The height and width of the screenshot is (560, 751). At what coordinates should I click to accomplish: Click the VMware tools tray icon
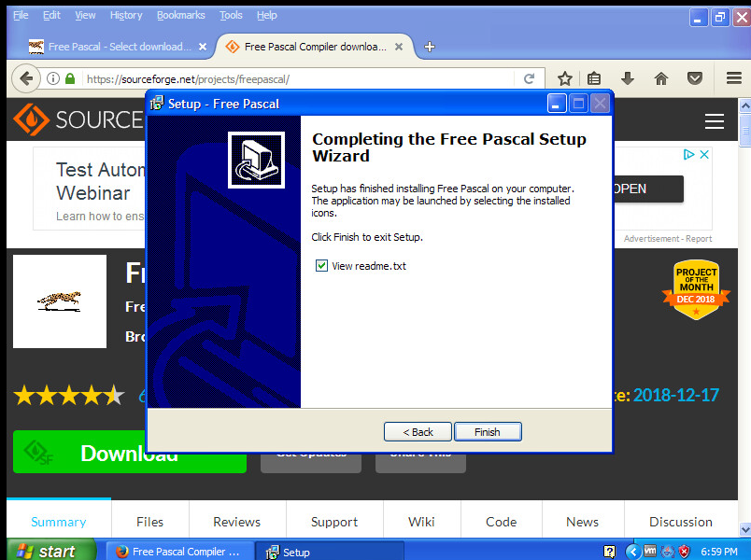[650, 551]
